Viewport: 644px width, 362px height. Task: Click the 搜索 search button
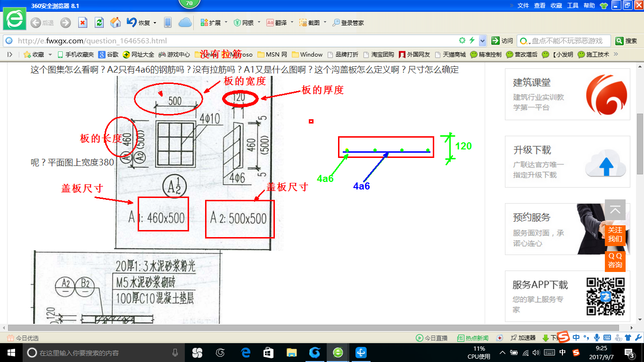627,41
